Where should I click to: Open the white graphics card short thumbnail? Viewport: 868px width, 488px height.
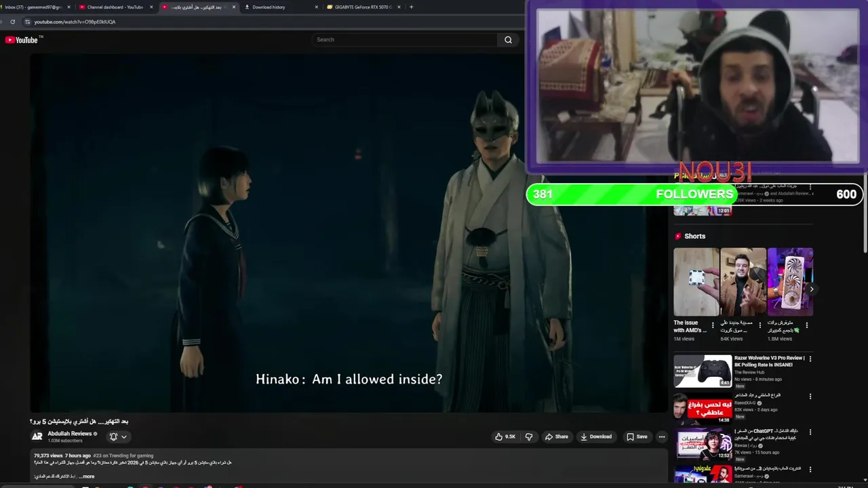coord(790,282)
